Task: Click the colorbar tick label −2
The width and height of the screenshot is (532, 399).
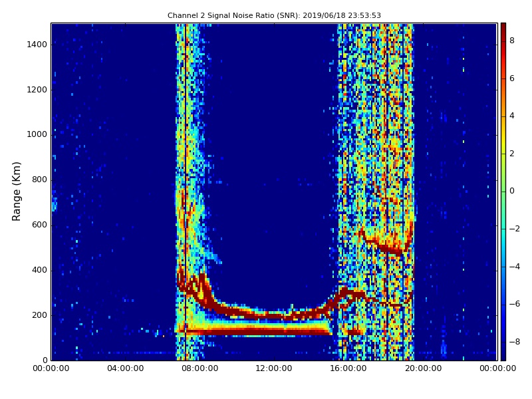Action: click(x=515, y=229)
